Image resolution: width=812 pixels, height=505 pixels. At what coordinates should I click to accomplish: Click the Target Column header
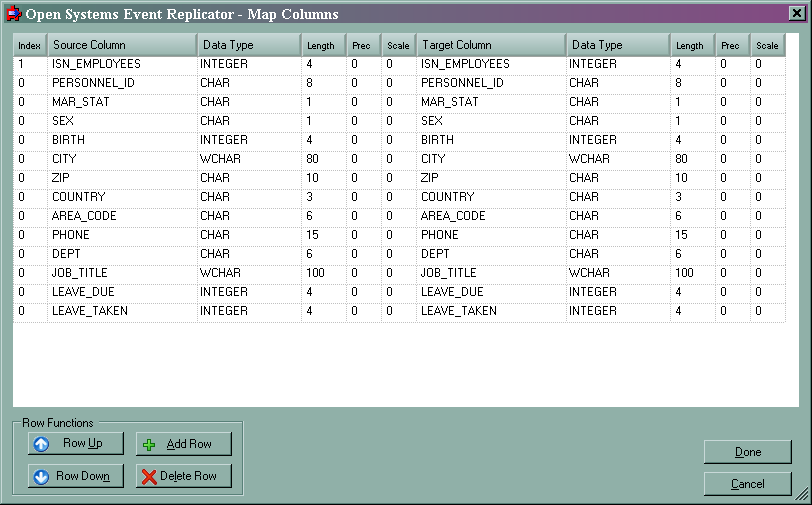tap(491, 45)
